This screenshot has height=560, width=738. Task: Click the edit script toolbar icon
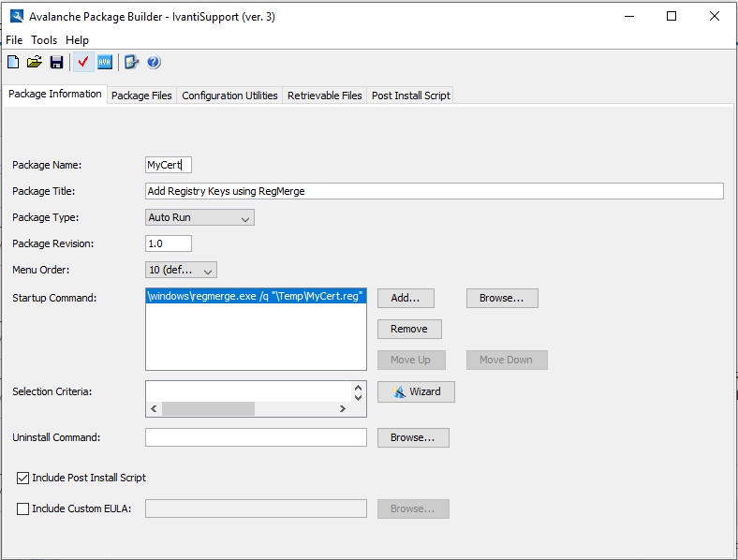pos(131,62)
